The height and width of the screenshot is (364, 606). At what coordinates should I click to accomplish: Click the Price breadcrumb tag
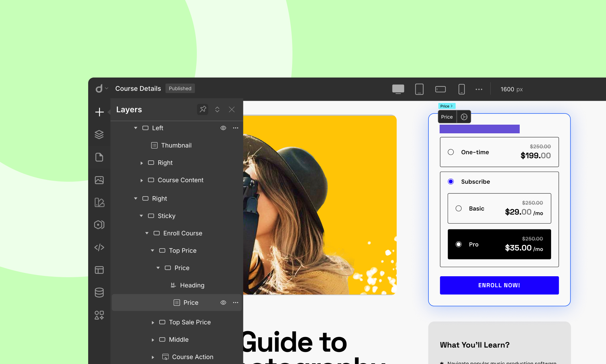point(447,106)
